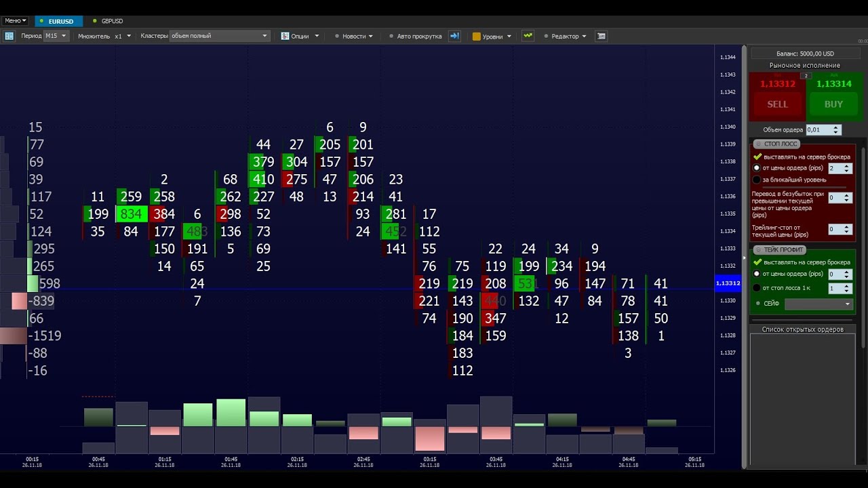Screen dimensions: 868x488
Task: Click the Объем ордера stepper arrows
Action: click(836, 129)
